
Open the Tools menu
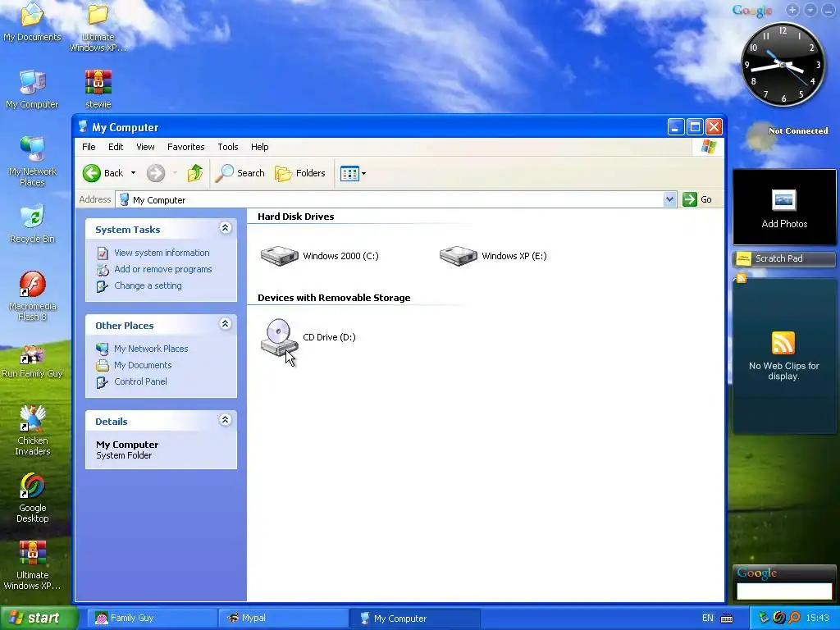[228, 147]
